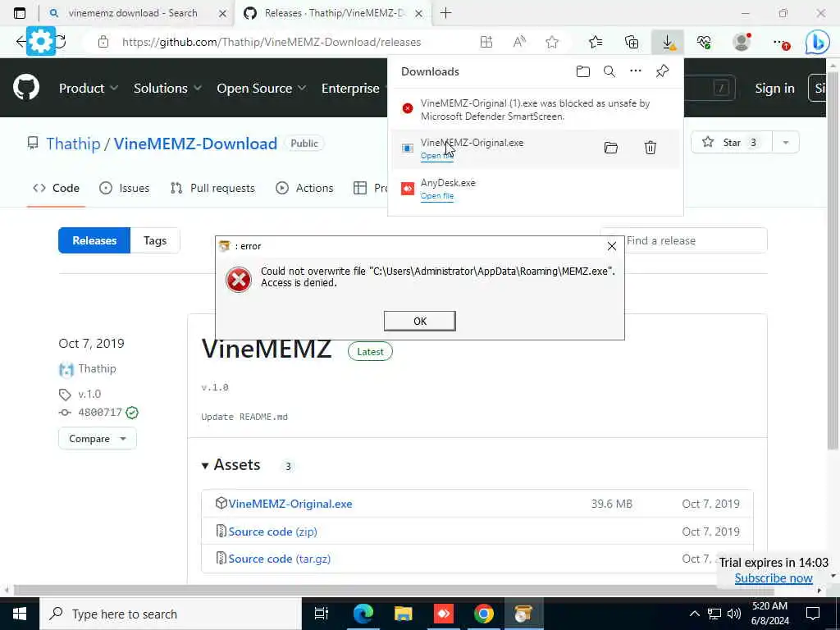Search downloads with the magnifier icon

(609, 71)
